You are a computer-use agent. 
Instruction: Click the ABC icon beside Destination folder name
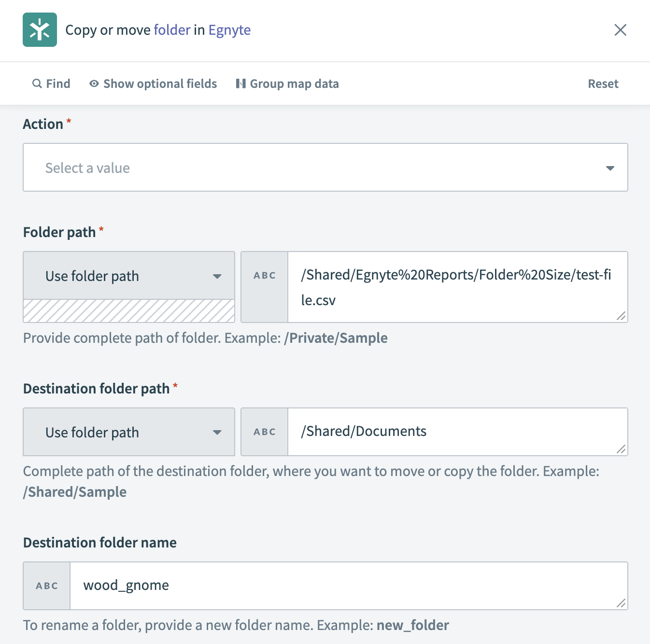(x=46, y=586)
